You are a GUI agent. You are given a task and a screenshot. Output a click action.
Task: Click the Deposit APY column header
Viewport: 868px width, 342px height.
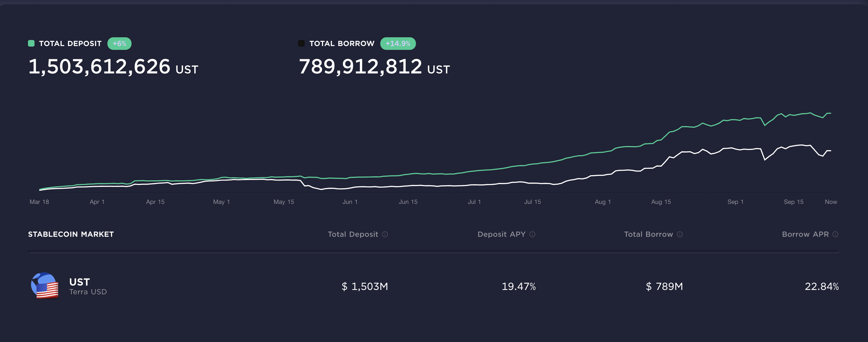[501, 234]
